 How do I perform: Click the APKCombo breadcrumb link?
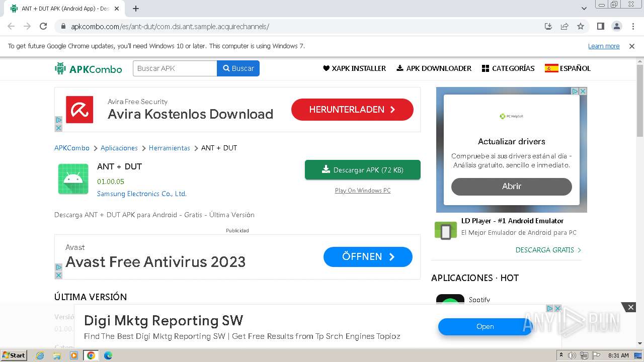(x=72, y=148)
